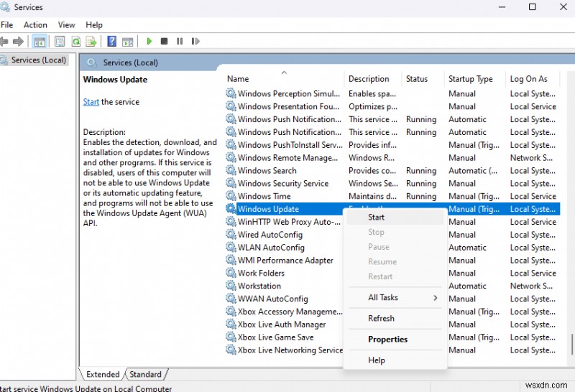Select Services (Local) in the console tree

click(x=39, y=60)
